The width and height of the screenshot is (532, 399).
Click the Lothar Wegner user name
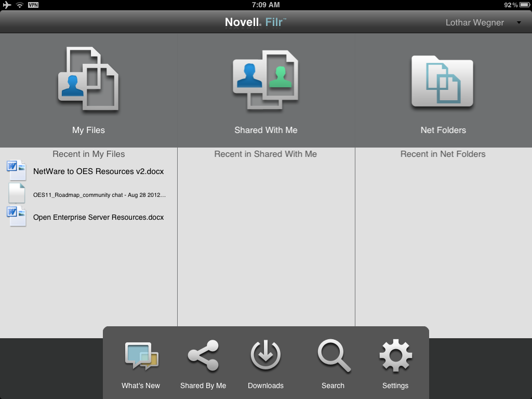click(x=474, y=23)
